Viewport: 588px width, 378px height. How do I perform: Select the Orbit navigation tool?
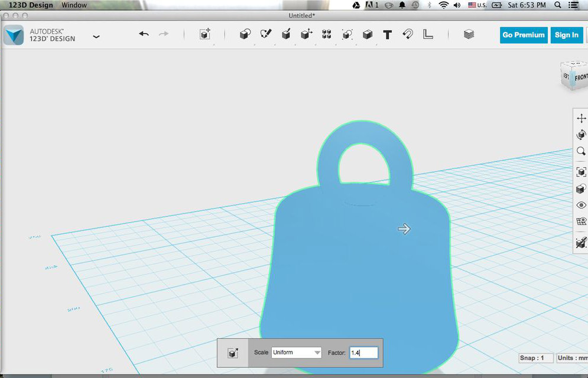click(x=581, y=135)
